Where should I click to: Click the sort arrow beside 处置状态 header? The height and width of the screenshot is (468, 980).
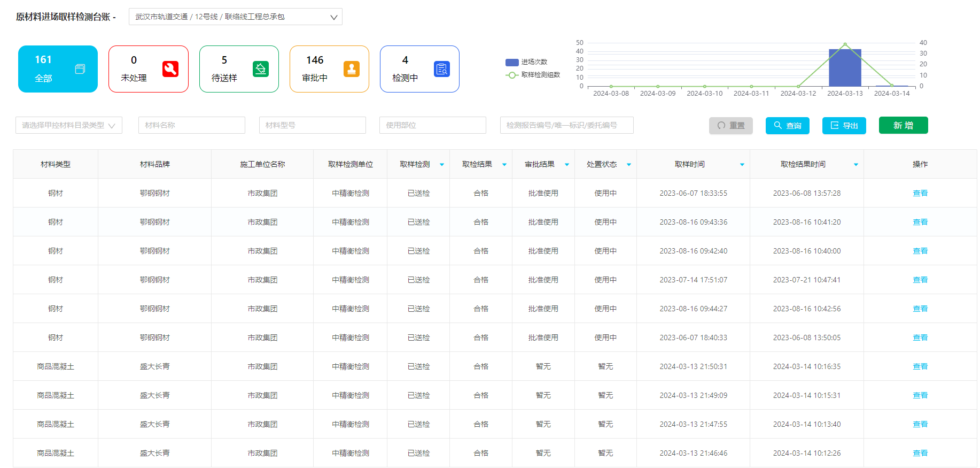tap(629, 165)
